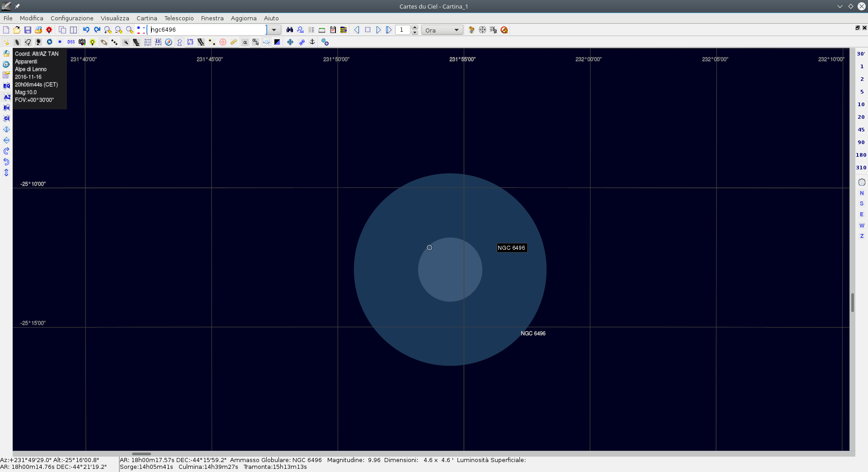Viewport: 868px width, 472px height.
Task: Click the red target circle icon
Action: [223, 42]
